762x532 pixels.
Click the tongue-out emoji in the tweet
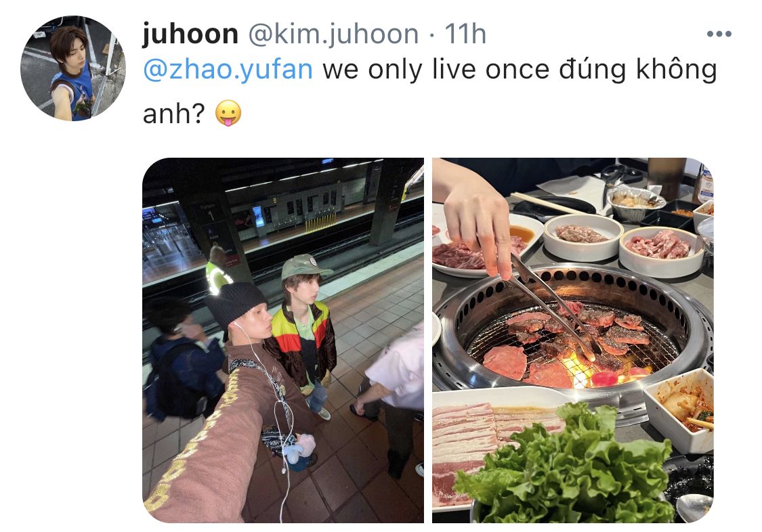coord(228,113)
